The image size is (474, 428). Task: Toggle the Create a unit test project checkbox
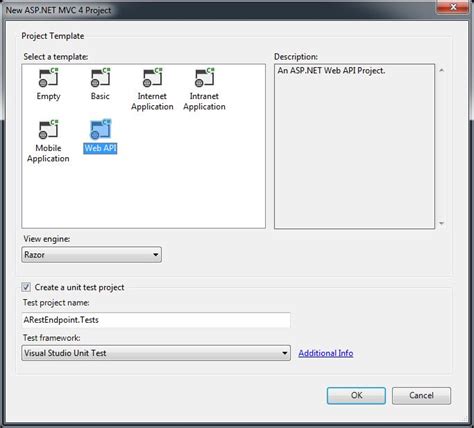tap(26, 287)
